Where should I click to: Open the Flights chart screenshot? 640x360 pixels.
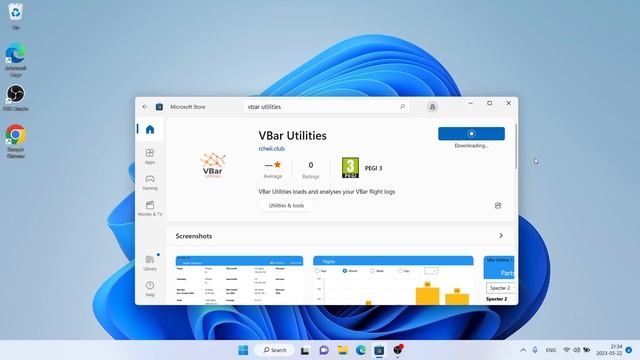393,280
